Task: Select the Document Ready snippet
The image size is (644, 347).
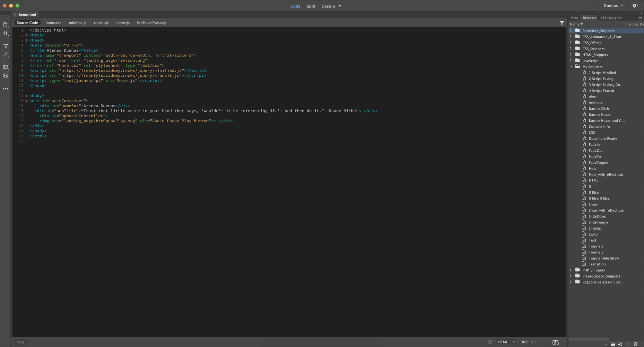Action: click(x=603, y=138)
